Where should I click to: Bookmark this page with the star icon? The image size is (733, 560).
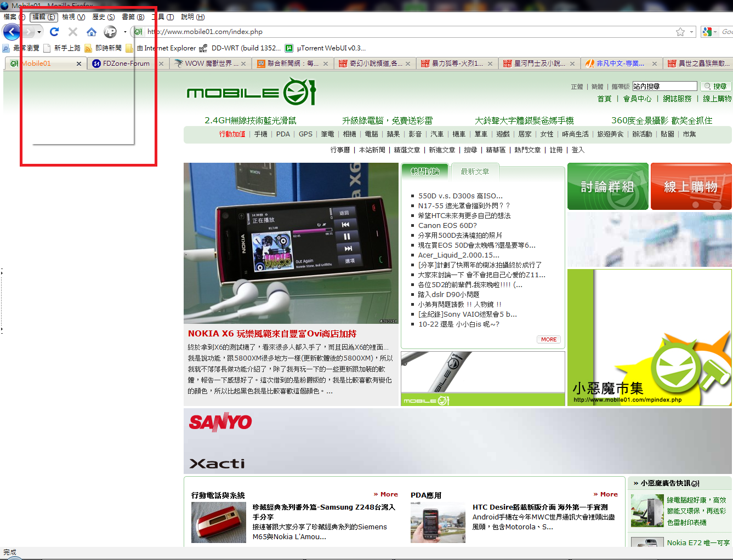pos(680,32)
